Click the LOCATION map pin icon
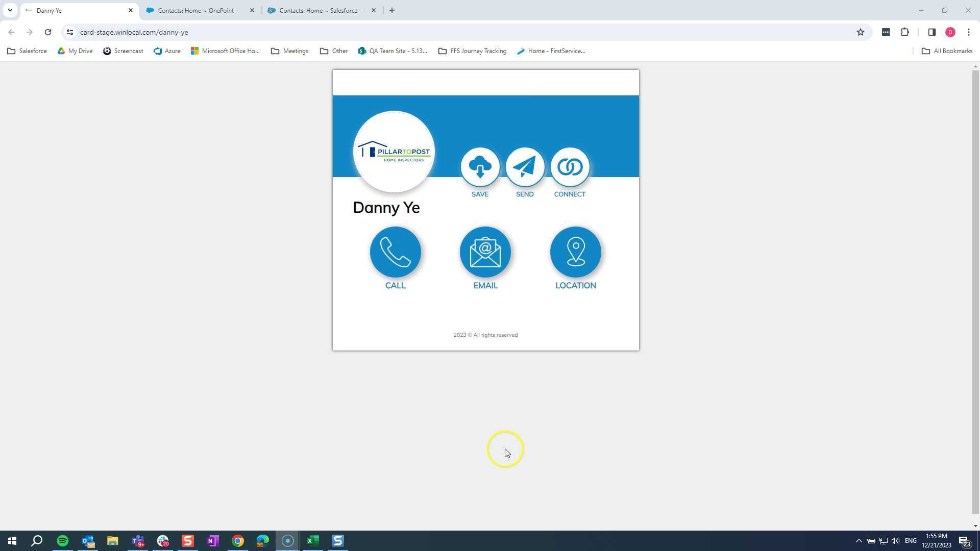 click(575, 252)
